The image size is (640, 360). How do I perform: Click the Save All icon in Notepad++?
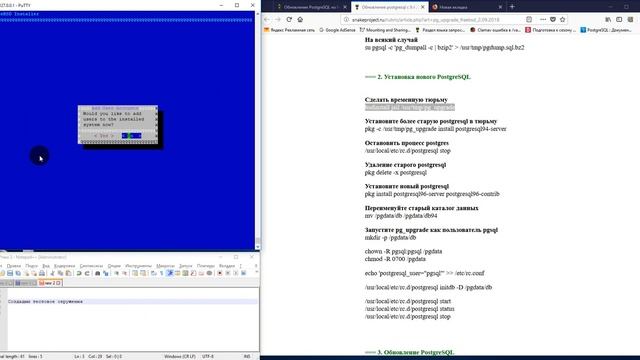[18, 273]
